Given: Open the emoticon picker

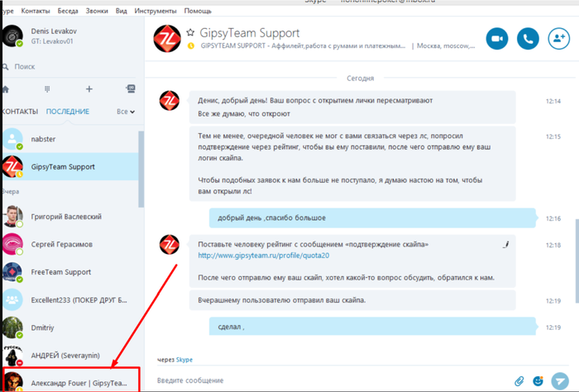Looking at the screenshot, I should click(538, 380).
